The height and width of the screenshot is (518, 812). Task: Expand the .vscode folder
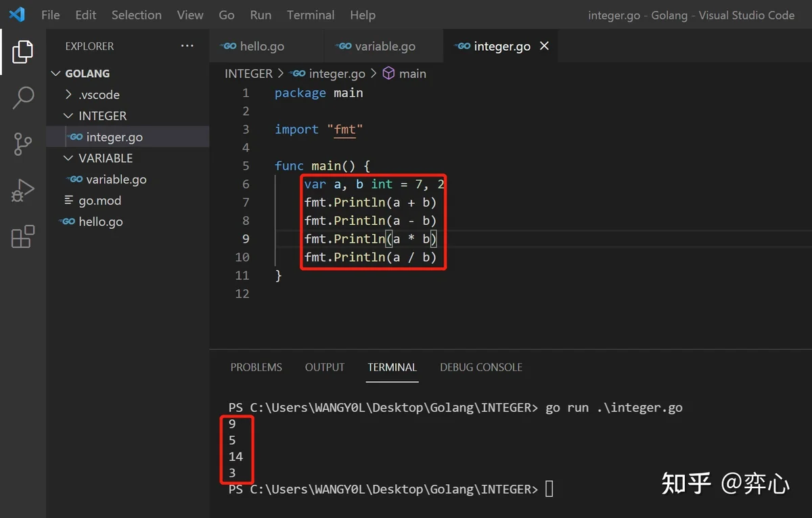[x=69, y=95]
